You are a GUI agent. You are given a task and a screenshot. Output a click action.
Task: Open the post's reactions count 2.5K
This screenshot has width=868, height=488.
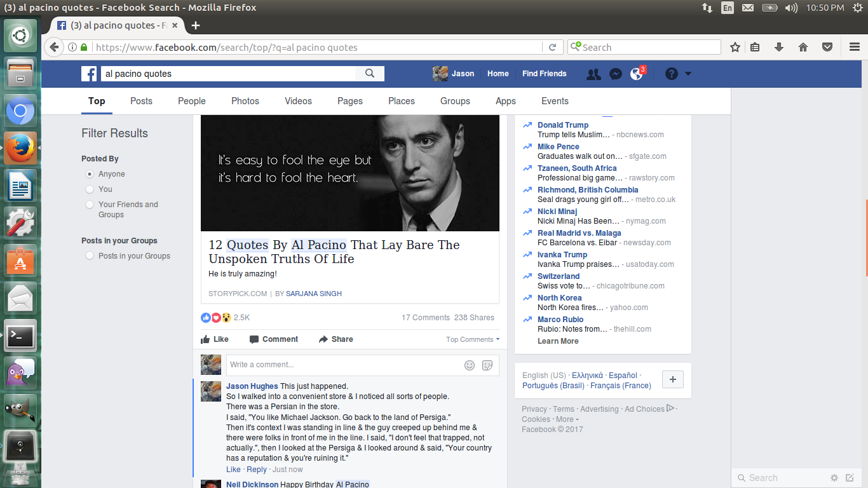point(242,318)
